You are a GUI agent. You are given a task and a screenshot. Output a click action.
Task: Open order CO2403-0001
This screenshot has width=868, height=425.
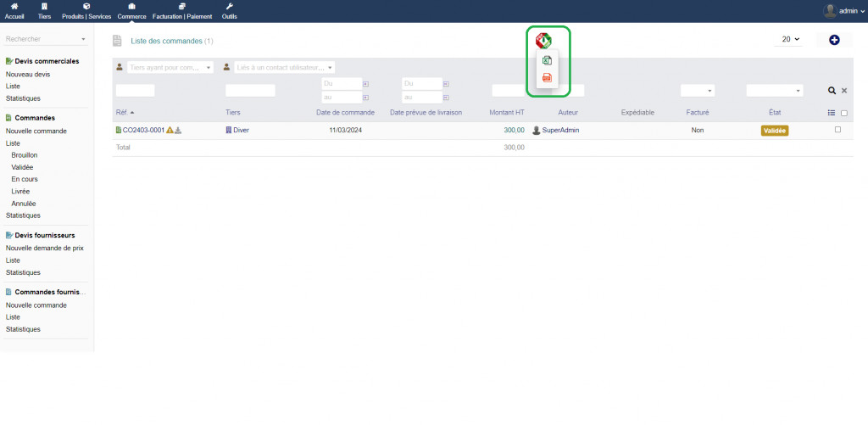143,131
